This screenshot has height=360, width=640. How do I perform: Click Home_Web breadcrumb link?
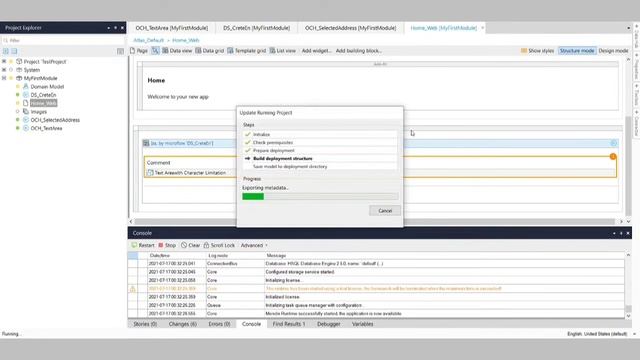(186, 40)
